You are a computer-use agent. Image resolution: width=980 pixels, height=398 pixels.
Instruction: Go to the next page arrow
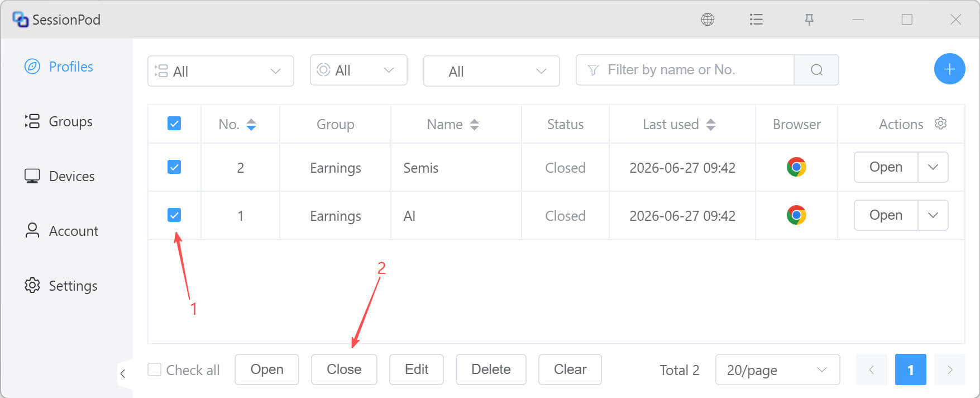click(950, 369)
